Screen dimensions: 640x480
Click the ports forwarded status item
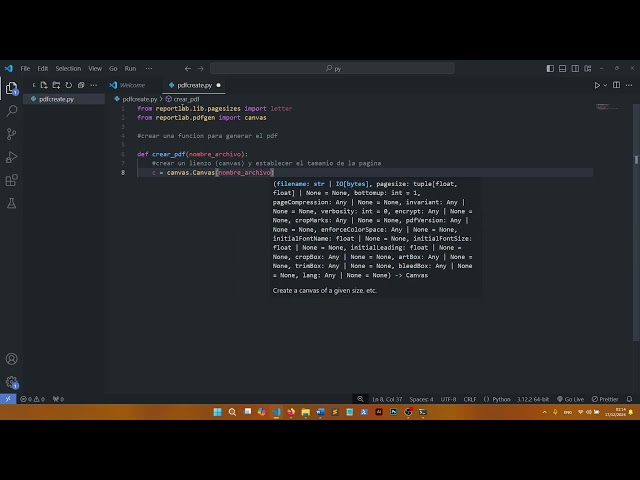[58, 399]
